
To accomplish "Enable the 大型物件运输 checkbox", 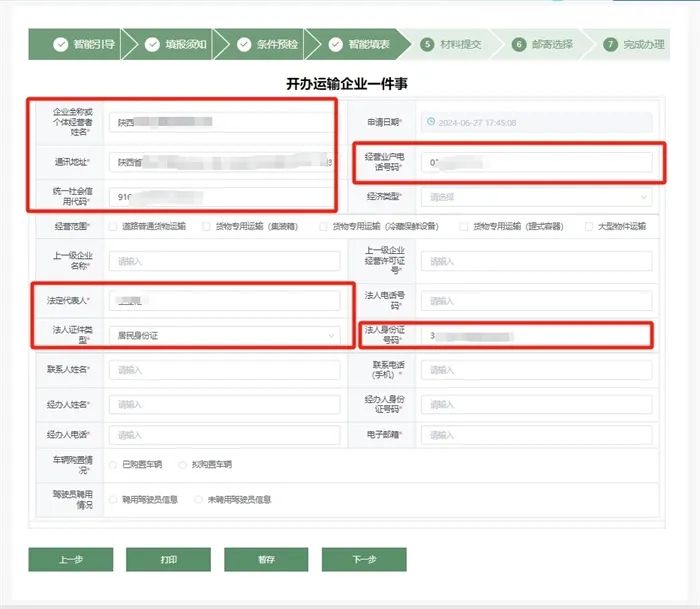I will [x=589, y=227].
